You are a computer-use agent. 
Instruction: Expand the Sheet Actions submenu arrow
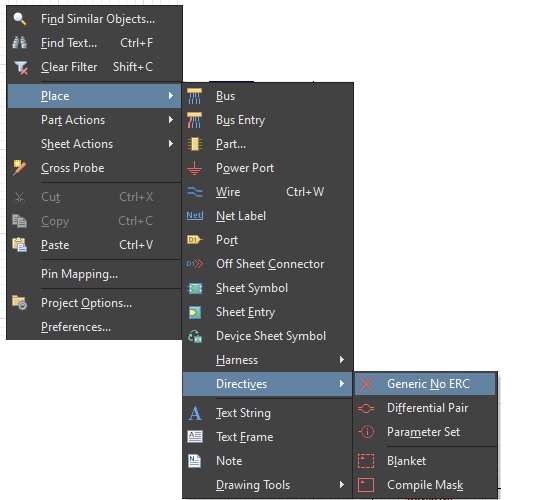(171, 144)
